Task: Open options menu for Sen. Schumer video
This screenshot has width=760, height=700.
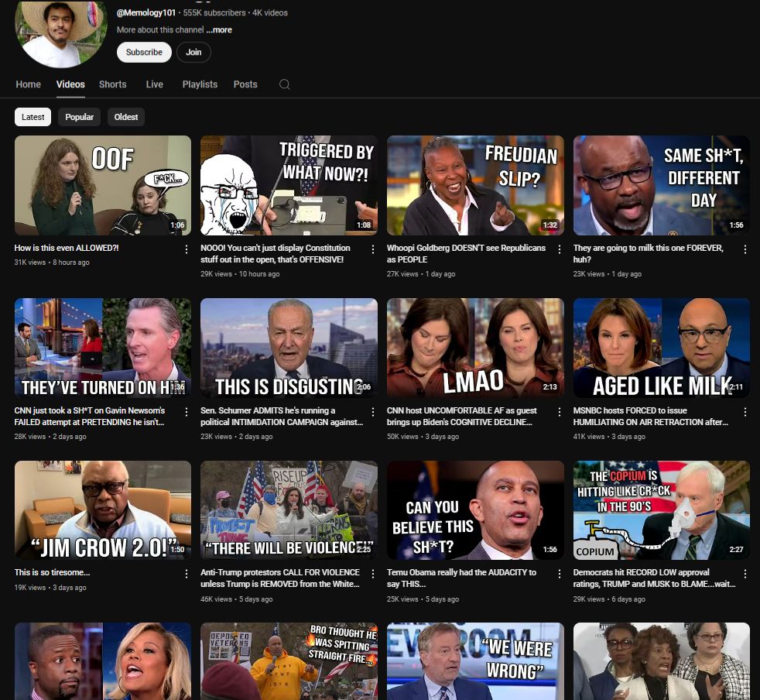Action: [x=373, y=412]
